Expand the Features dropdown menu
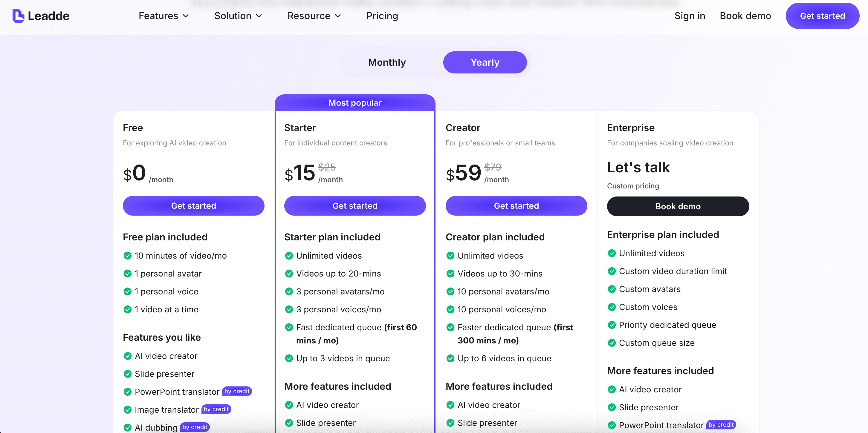The height and width of the screenshot is (433, 868). click(x=163, y=16)
